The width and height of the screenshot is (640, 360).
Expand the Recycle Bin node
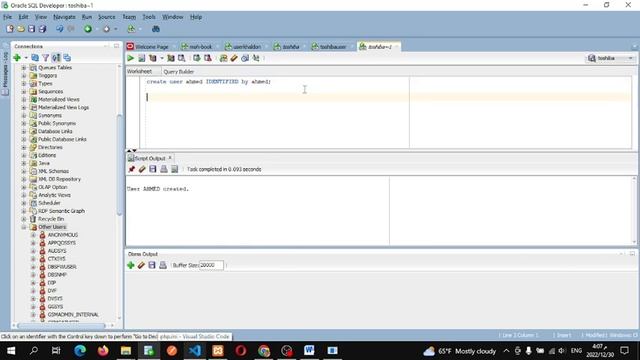point(24,219)
